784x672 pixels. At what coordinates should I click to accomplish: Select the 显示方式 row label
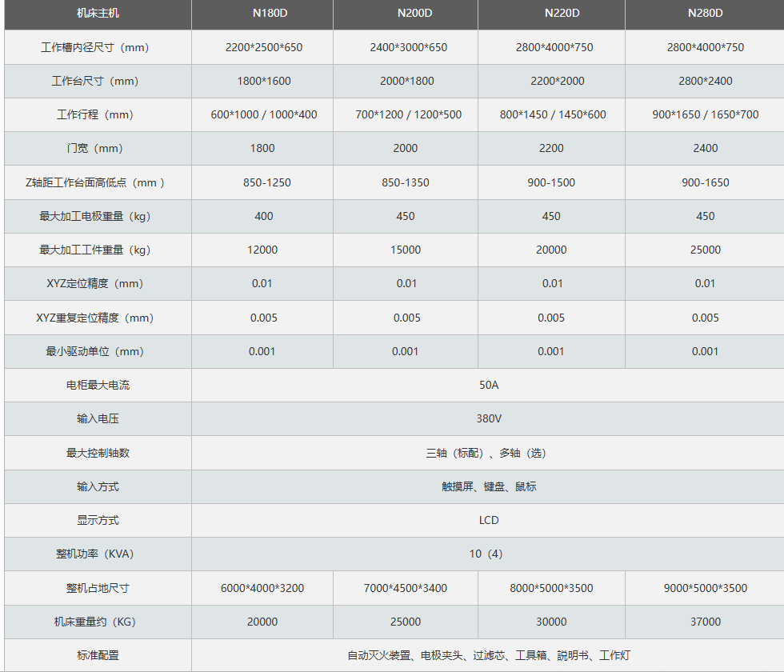(98, 520)
